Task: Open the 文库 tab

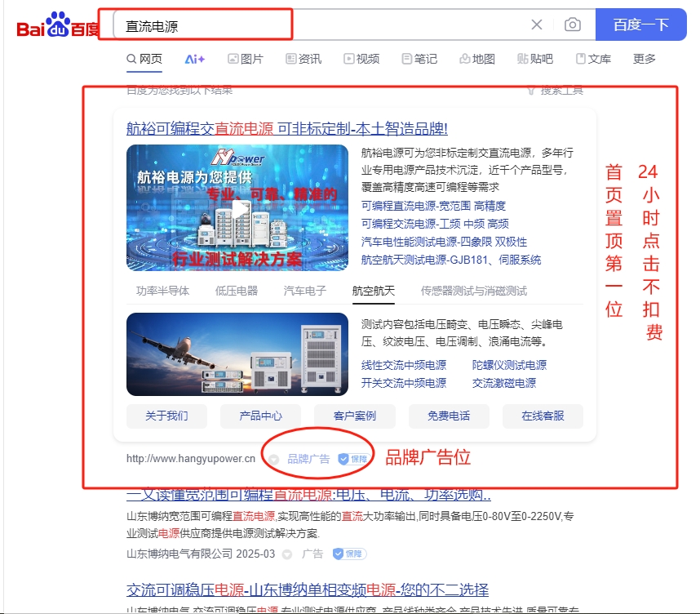Action: coord(593,59)
